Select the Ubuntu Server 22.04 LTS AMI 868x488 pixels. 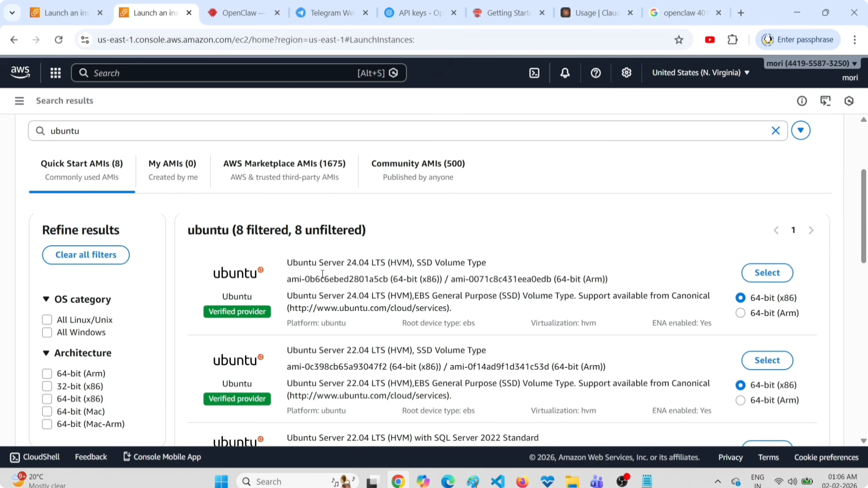point(767,360)
